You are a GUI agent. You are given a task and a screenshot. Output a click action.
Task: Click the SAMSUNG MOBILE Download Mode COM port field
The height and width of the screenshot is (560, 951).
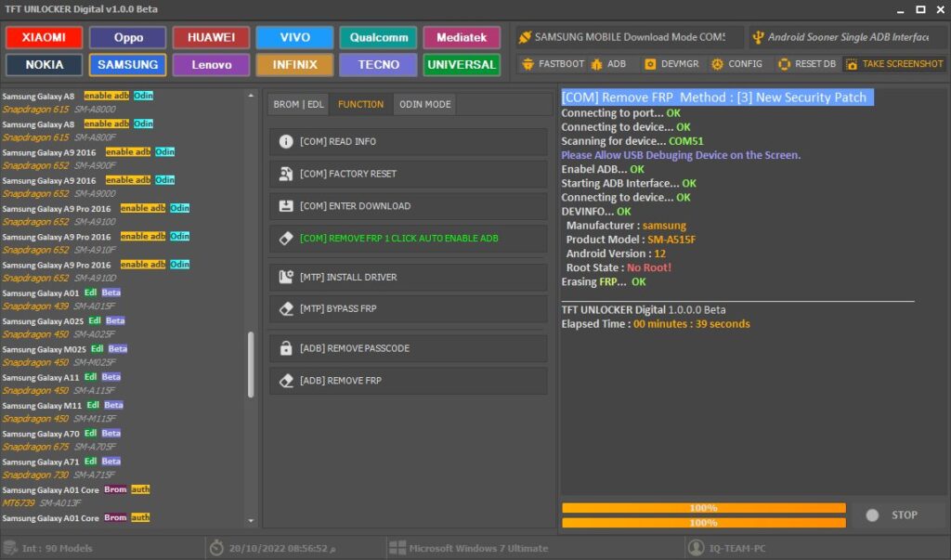pos(630,37)
